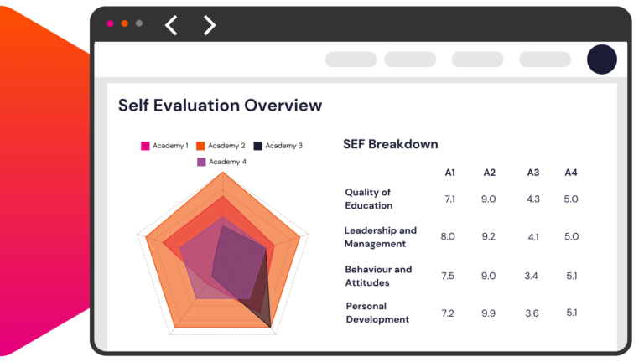
Task: Select the Quality of Education row label
Action: [369, 199]
